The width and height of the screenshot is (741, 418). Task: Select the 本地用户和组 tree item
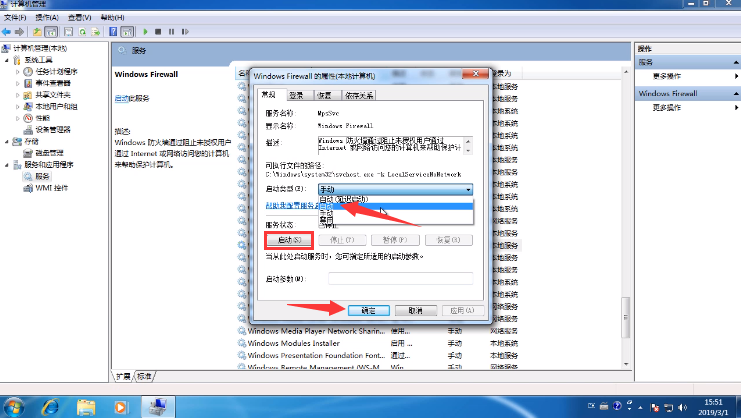pos(56,107)
